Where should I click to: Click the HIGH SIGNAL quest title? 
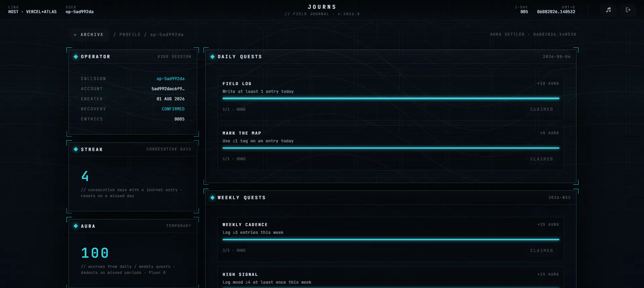[240, 274]
